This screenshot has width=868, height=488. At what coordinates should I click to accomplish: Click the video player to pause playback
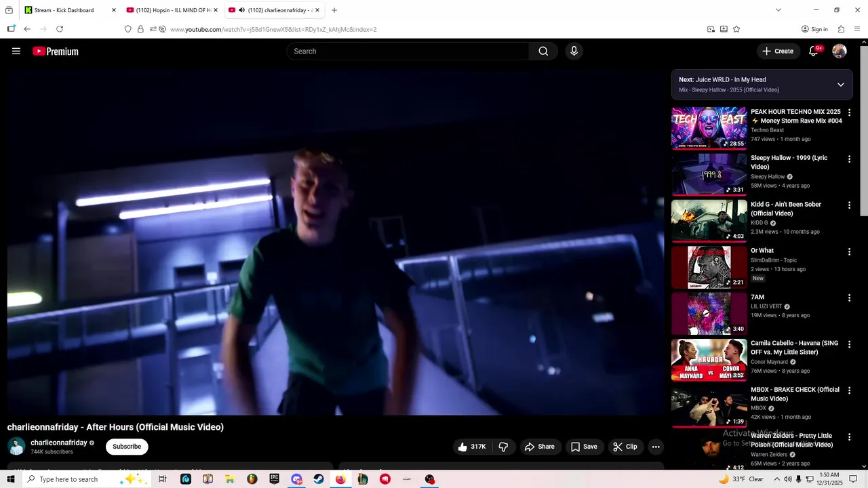(x=336, y=241)
